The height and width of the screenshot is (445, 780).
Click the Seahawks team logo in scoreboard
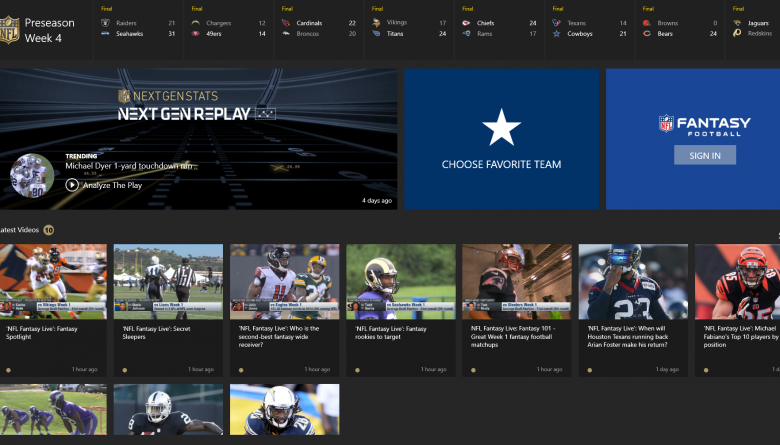105,33
